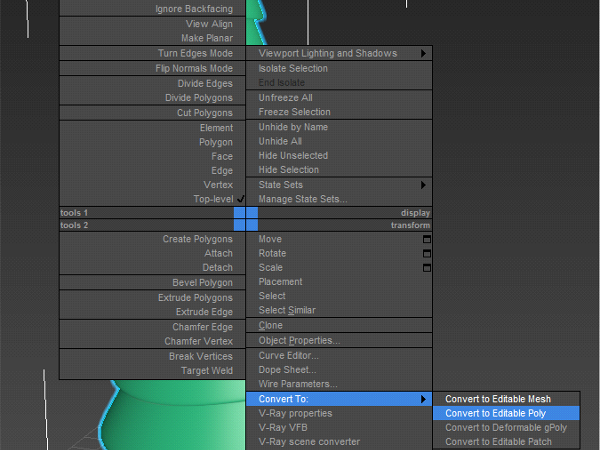Choose Target Weld

click(152, 370)
